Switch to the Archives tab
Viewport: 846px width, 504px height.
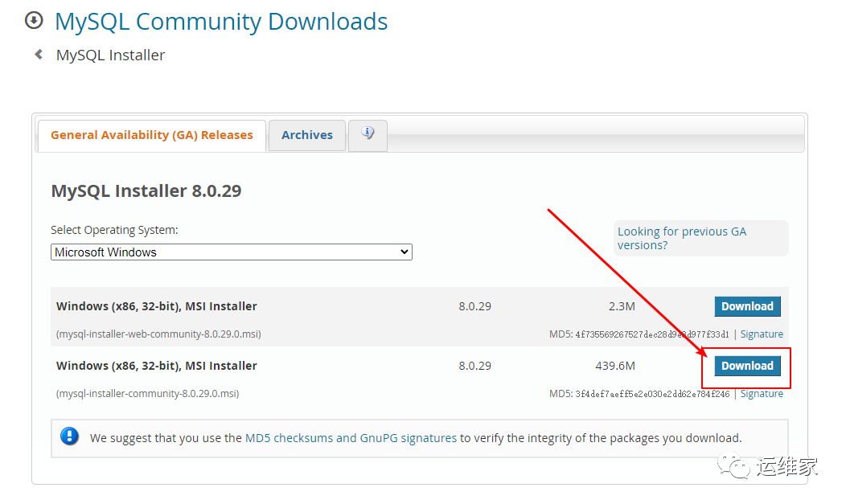[x=307, y=135]
